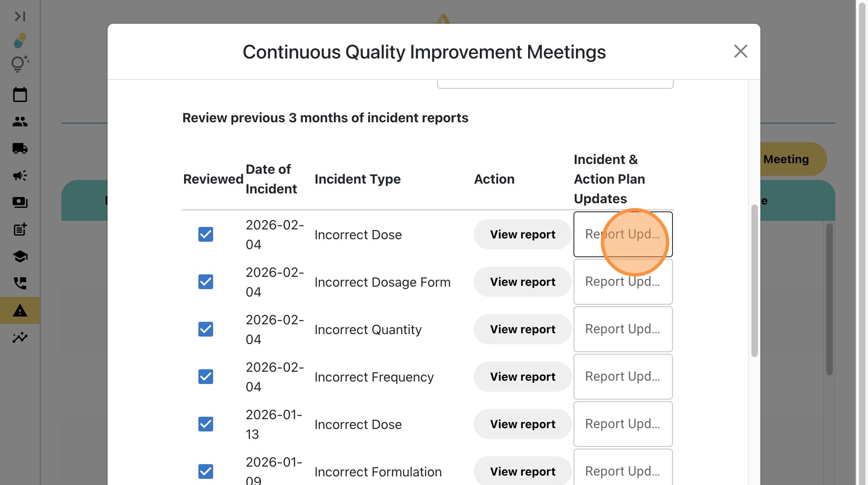Open the phone calls icon
Screen dimensions: 868x485
[x=20, y=283]
